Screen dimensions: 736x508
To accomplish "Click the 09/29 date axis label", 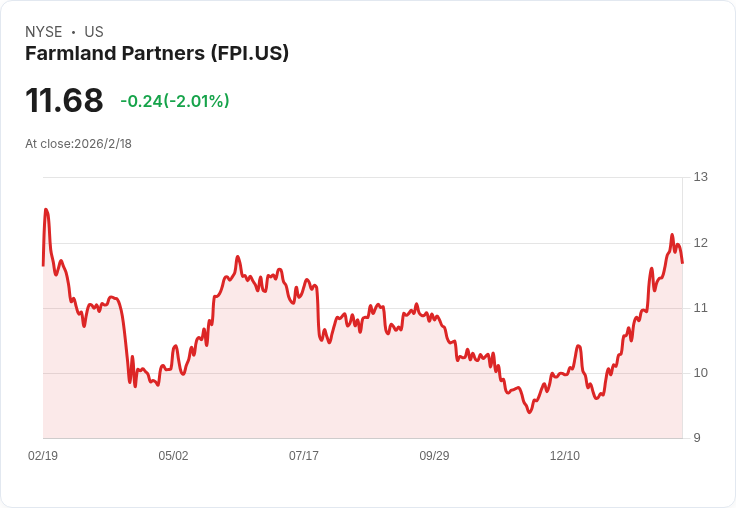I will click(x=434, y=455).
